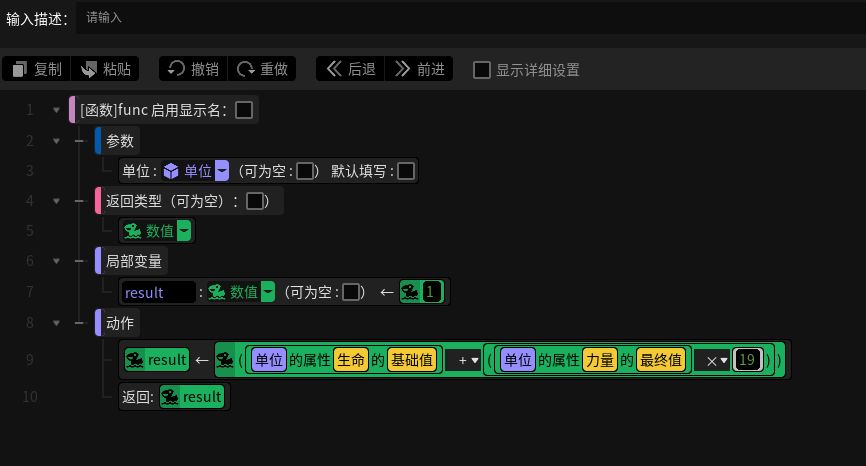Click the 复制 copy button
Screen dimensions: 866x466
36,69
